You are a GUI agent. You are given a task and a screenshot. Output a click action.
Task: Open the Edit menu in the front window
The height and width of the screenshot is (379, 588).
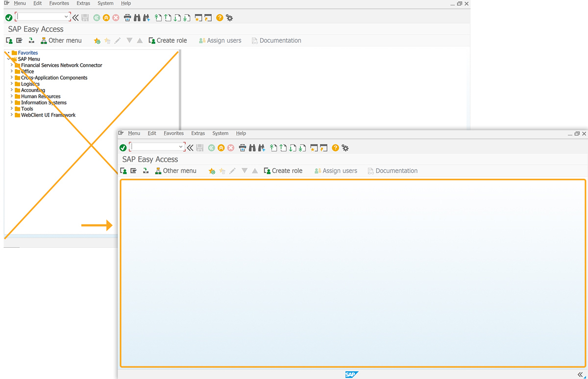[x=152, y=133]
